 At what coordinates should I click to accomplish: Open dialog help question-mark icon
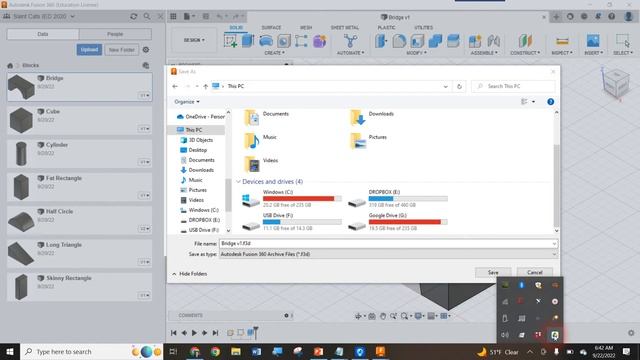tap(551, 102)
